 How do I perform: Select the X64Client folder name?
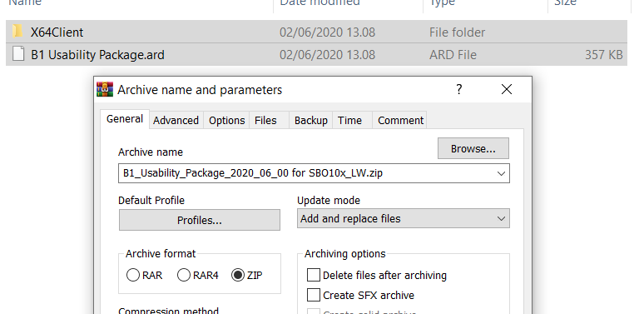coord(57,32)
